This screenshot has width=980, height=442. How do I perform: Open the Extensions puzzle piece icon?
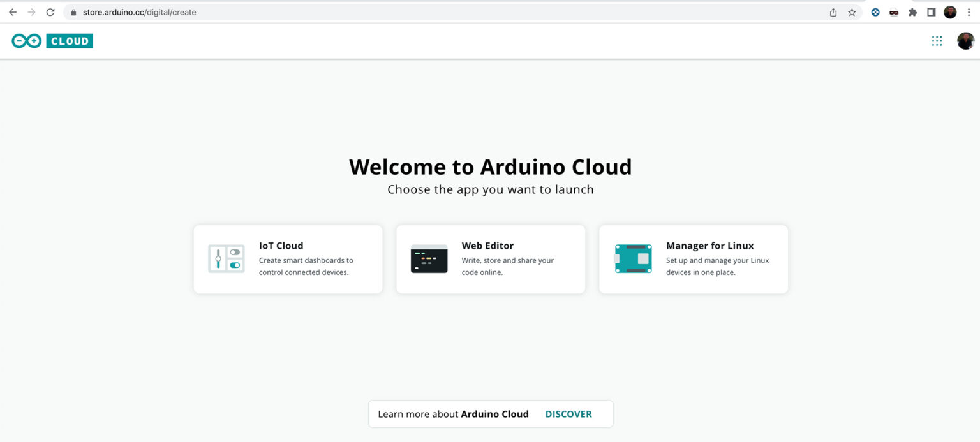[x=912, y=12]
